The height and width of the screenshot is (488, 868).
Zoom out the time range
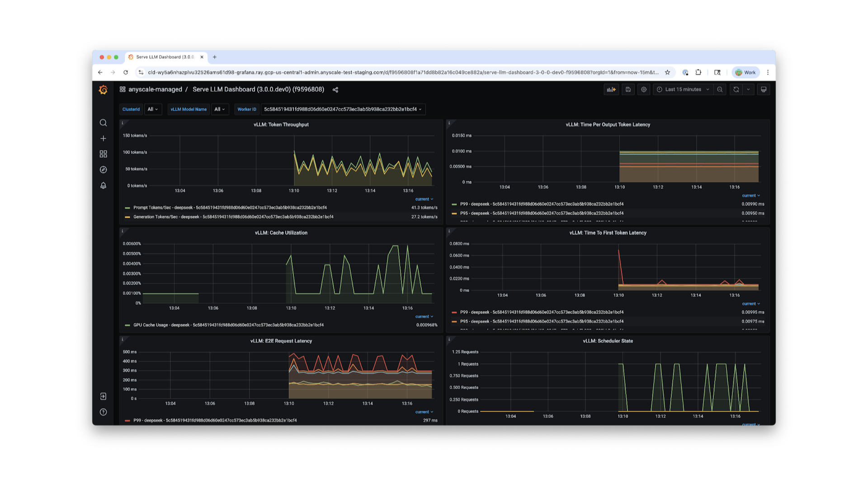pyautogui.click(x=720, y=89)
